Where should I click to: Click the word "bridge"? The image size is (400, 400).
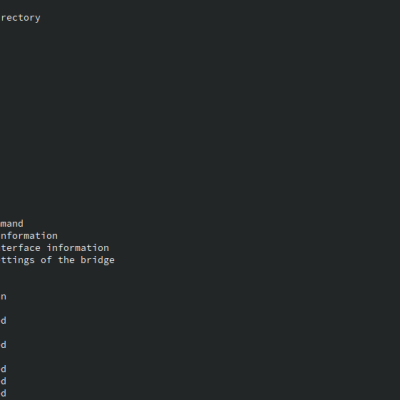point(97,260)
